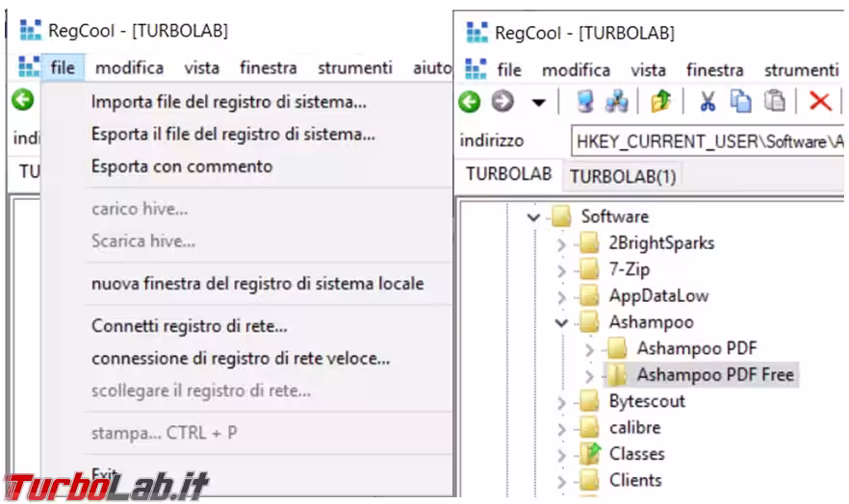849x504 pixels.
Task: Click the folder up-level icon
Action: point(660,101)
